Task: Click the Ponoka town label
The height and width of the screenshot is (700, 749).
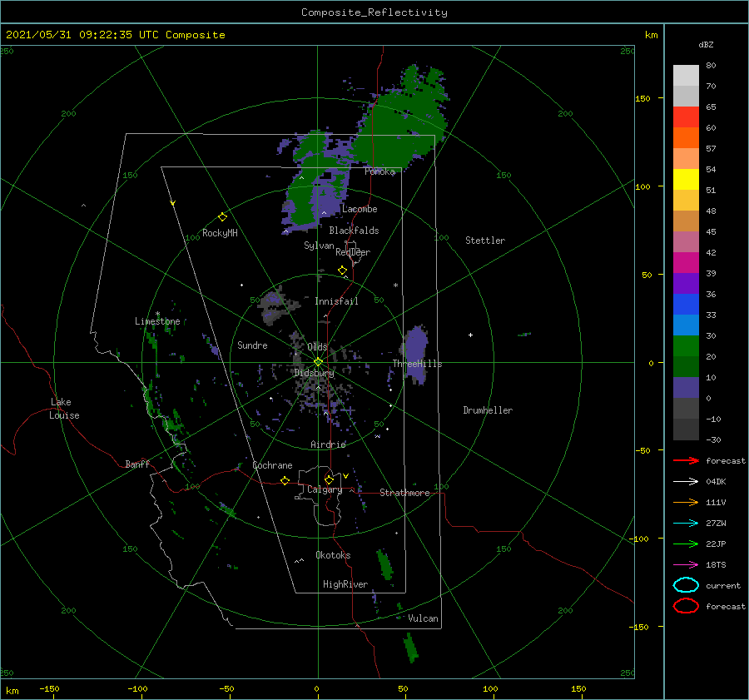Action: pos(379,171)
